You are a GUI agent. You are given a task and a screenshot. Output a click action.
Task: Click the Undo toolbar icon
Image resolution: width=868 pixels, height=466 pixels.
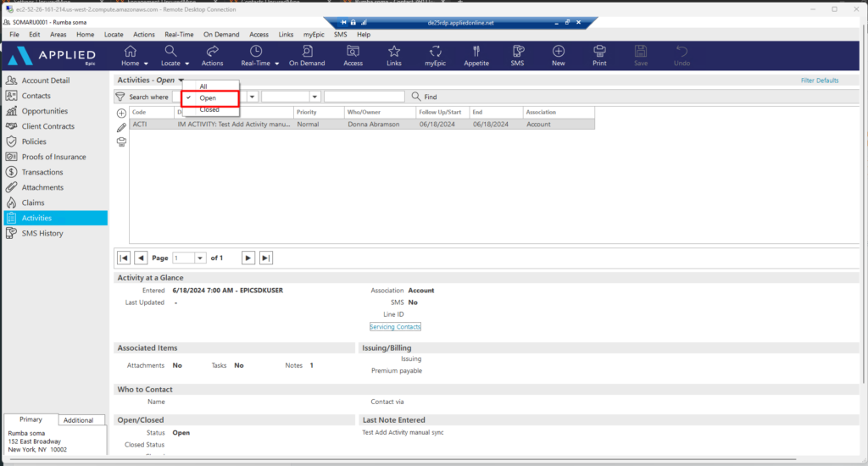coord(682,52)
